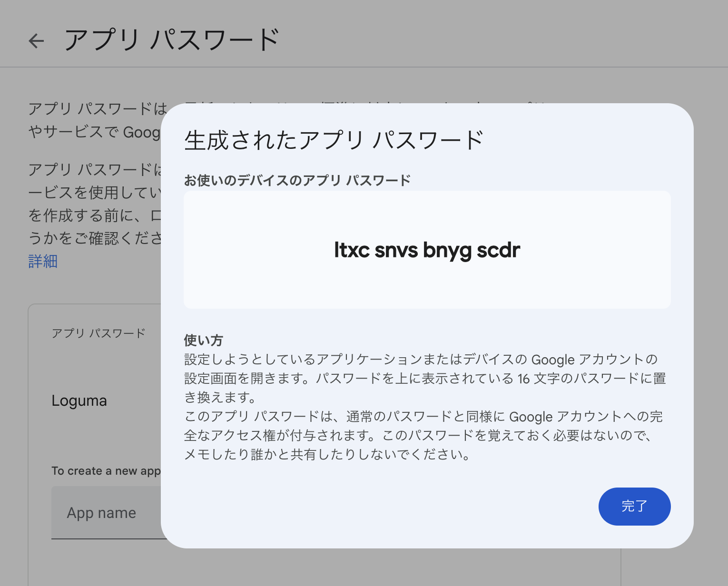Screen dimensions: 728x586
Task: Click the 使い方 section heading
Action: tap(204, 340)
